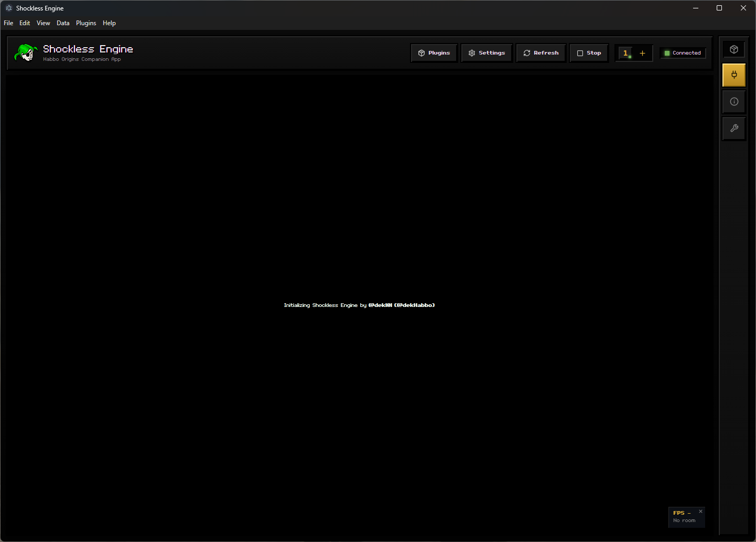The image size is (756, 542).
Task: Click the green-haired Shockless Engine logo
Action: click(26, 52)
